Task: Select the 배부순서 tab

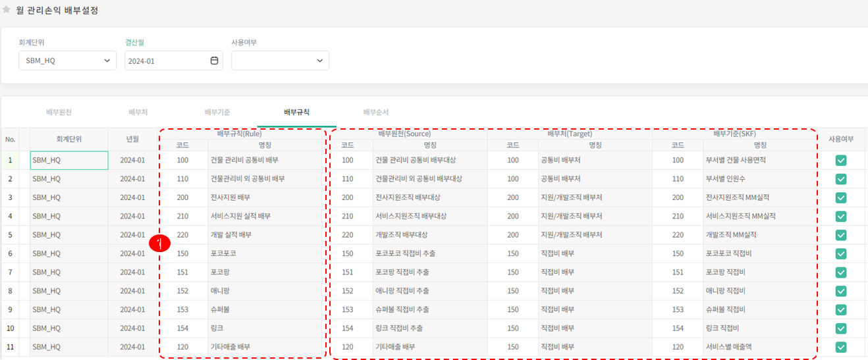Action: click(375, 113)
